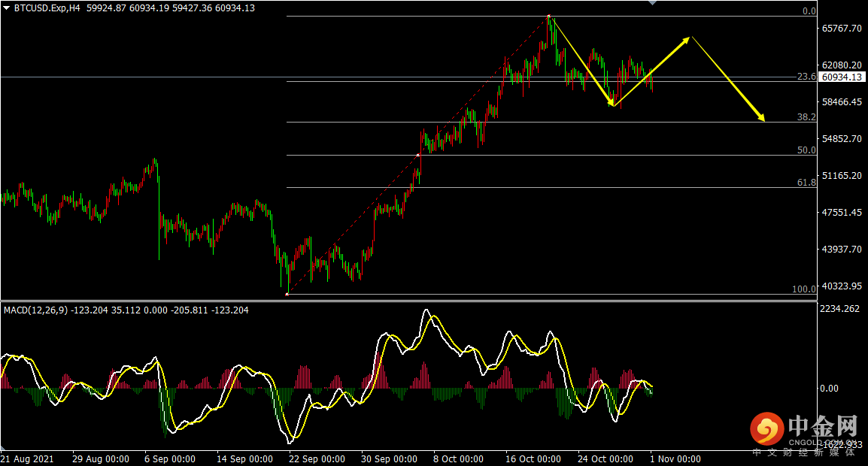Click the 43937.70 price axis value
The image size is (868, 466).
(842, 250)
